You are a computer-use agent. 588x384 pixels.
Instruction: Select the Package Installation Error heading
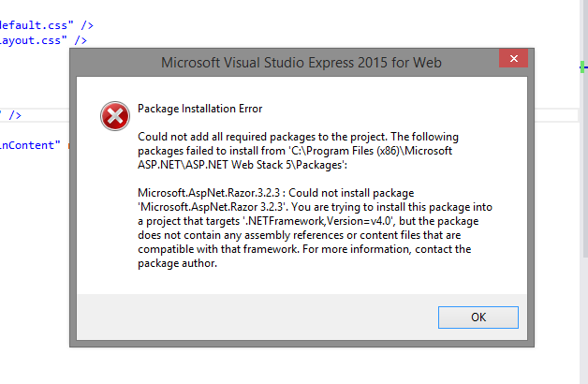(x=199, y=109)
